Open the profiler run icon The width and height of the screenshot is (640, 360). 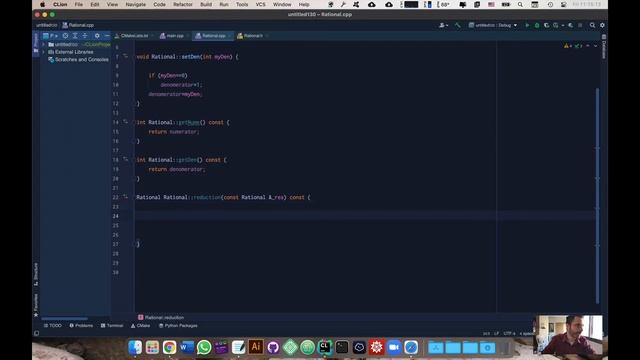tap(556, 25)
